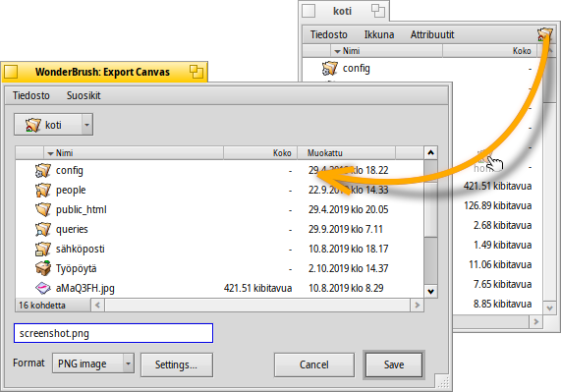The image size is (561, 392).
Task: Click the Settings... button
Action: pyautogui.click(x=177, y=364)
